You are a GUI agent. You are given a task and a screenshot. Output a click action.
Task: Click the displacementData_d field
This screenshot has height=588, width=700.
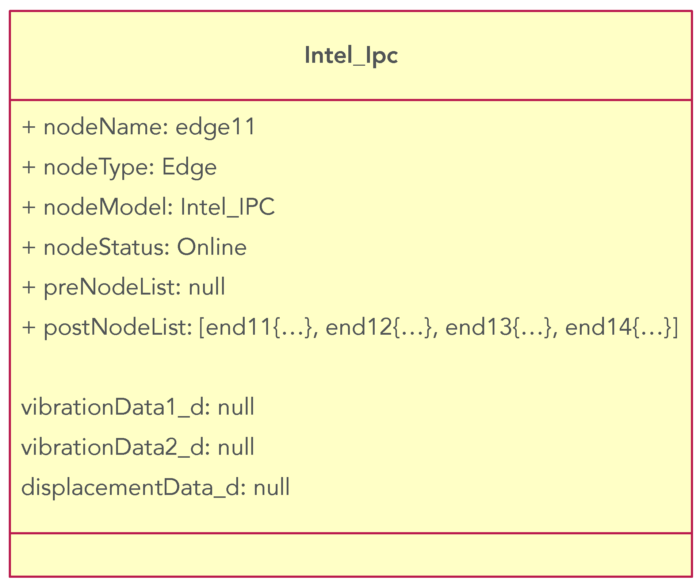pos(156,487)
